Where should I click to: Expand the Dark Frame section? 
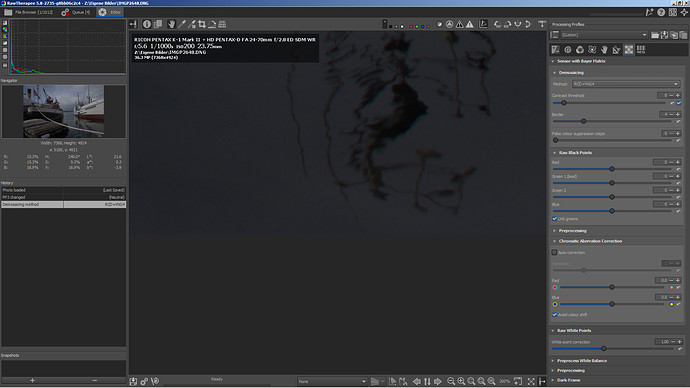point(568,380)
